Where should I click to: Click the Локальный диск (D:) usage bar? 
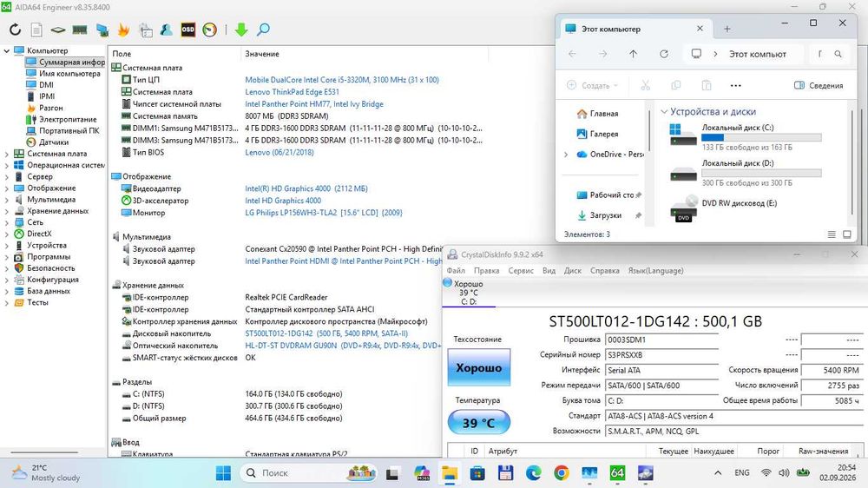click(761, 174)
